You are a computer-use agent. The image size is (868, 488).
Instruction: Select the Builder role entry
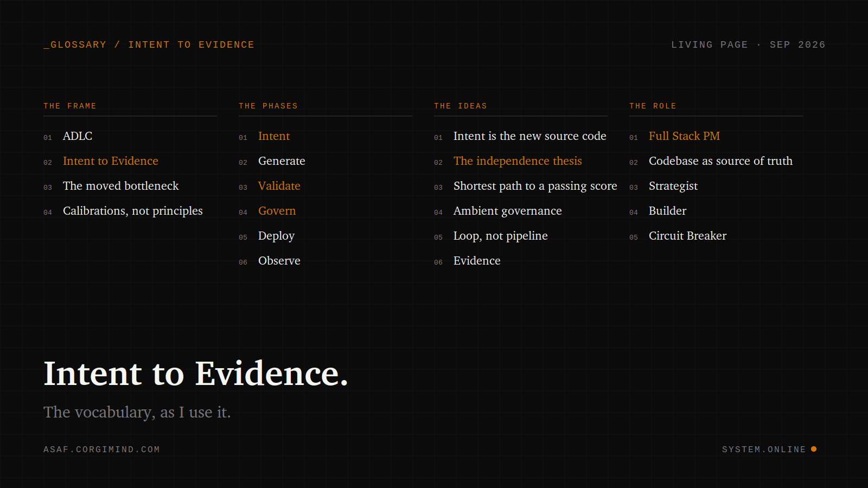pos(668,211)
